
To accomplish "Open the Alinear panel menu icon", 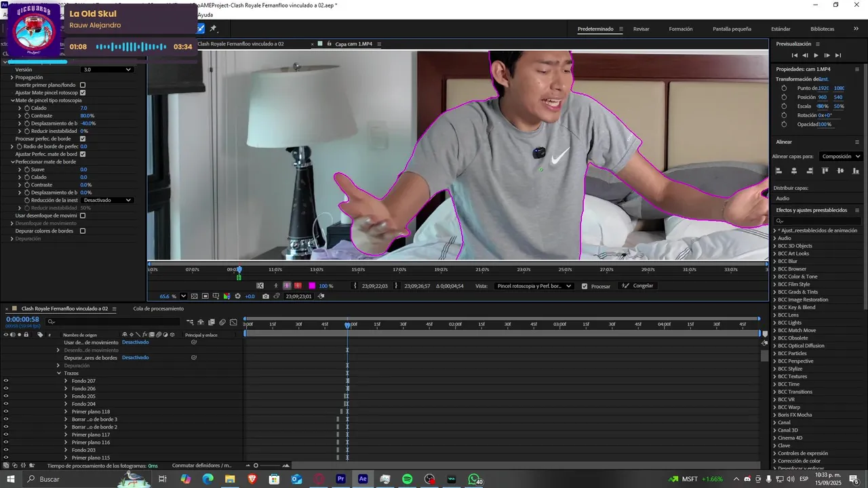I will (x=856, y=142).
